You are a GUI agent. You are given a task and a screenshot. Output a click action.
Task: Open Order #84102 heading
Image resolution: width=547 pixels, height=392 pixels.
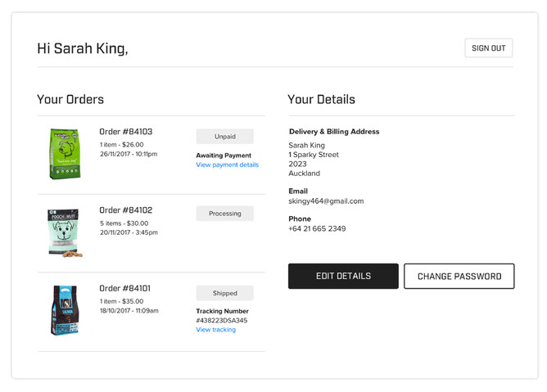(x=125, y=210)
